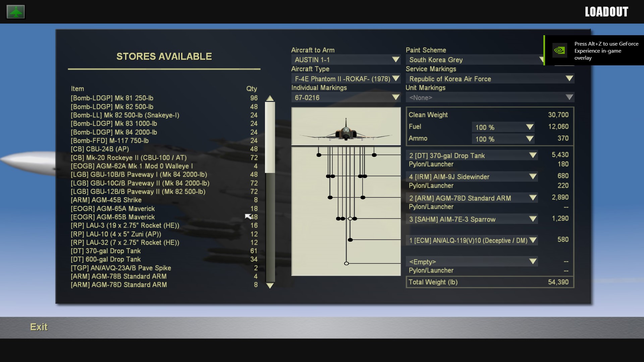
Task: Open the AIM-7E-3 Sparrow station dropdown
Action: tap(472, 219)
